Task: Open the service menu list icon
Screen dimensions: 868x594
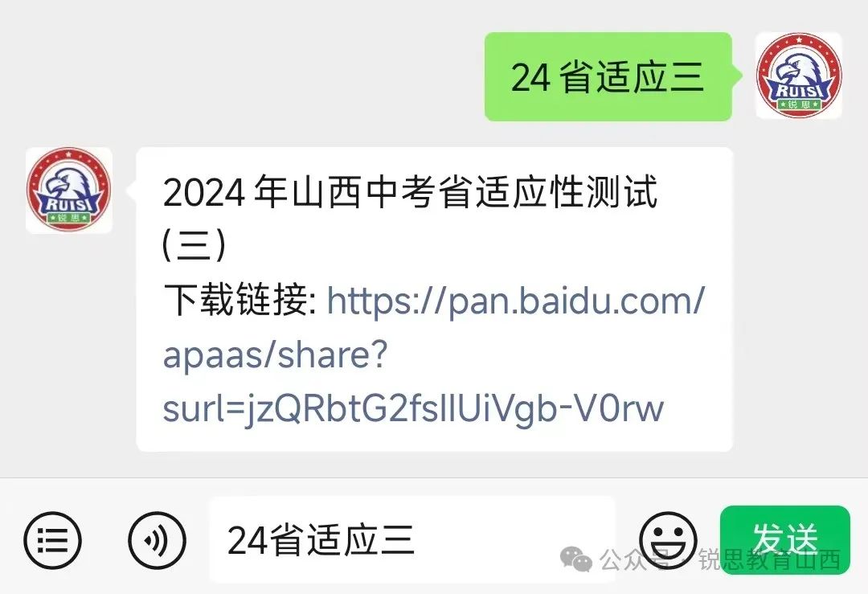Action: click(52, 540)
